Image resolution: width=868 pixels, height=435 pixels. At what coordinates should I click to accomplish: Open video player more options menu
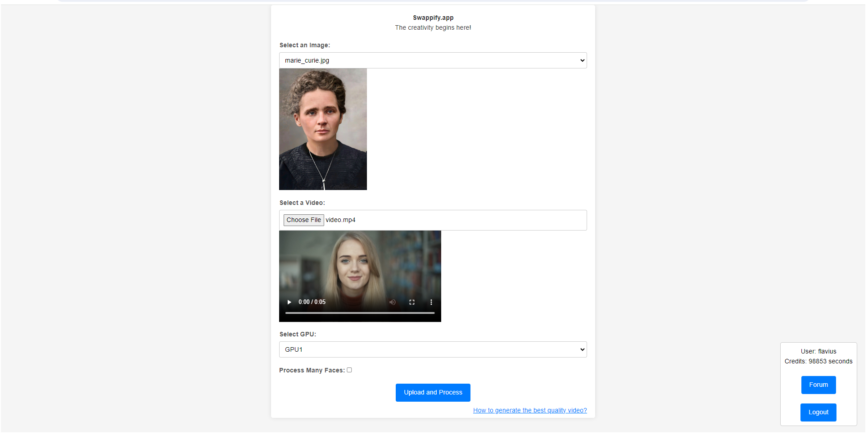tap(431, 302)
